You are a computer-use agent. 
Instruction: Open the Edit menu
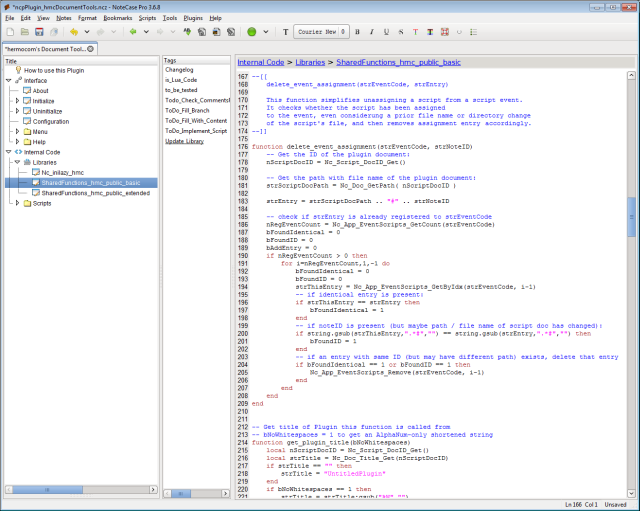26,18
